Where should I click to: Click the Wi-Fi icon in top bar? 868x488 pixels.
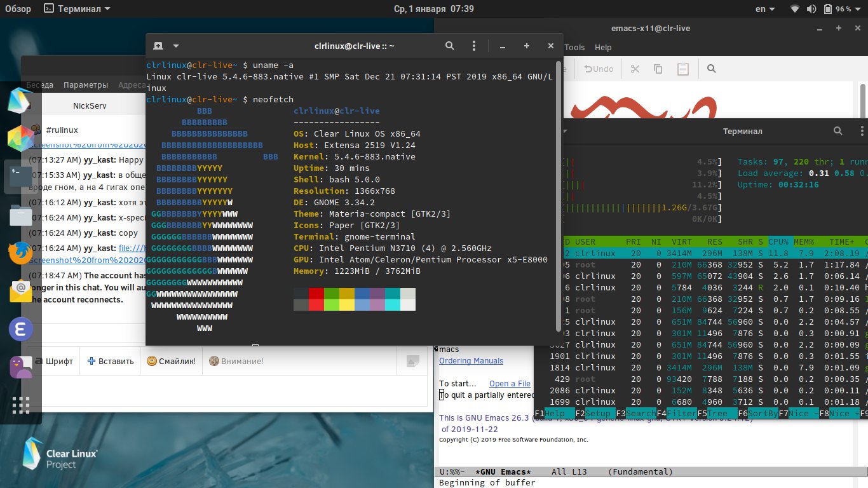pyautogui.click(x=795, y=9)
